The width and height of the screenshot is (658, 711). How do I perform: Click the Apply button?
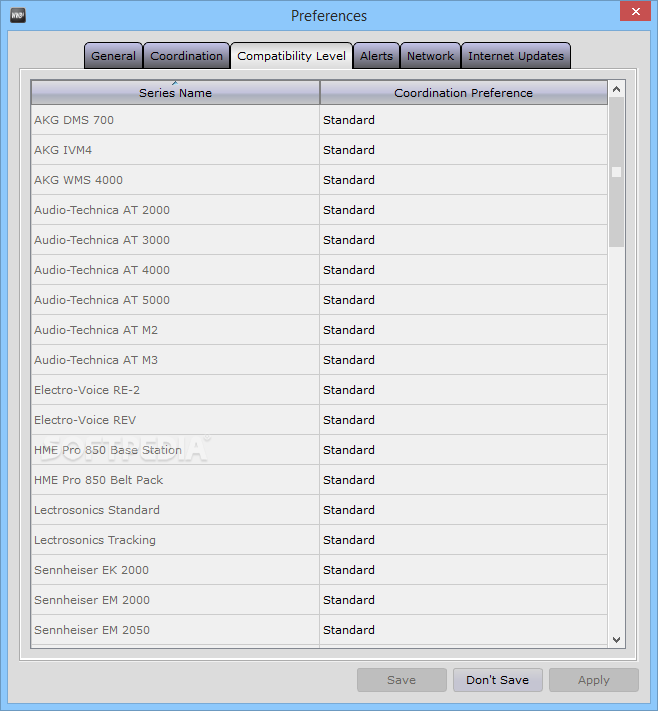point(594,680)
